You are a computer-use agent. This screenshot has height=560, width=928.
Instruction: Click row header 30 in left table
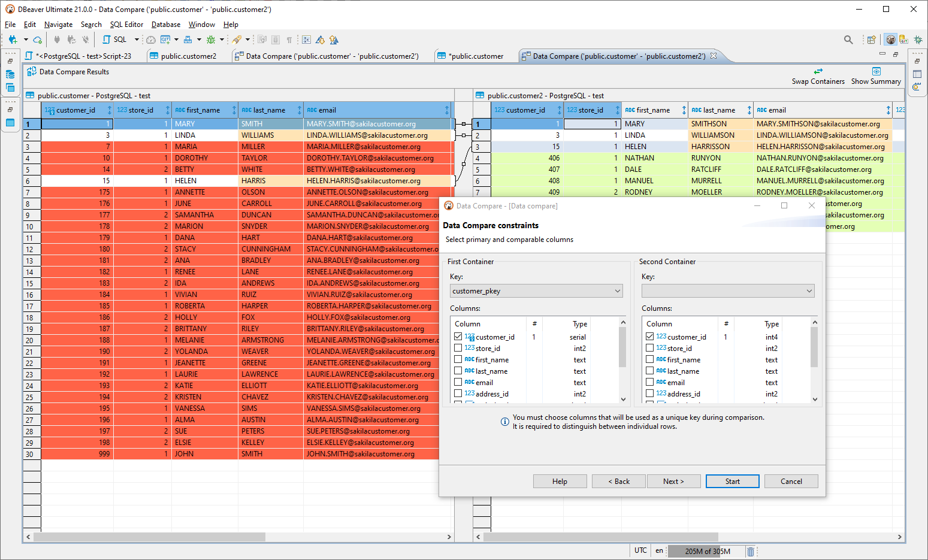point(32,454)
